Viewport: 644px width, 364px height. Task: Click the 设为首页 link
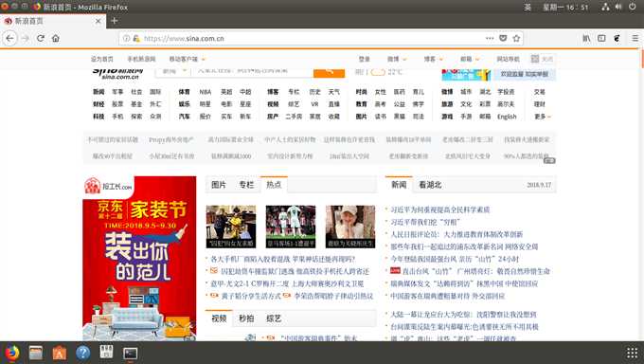(102, 59)
